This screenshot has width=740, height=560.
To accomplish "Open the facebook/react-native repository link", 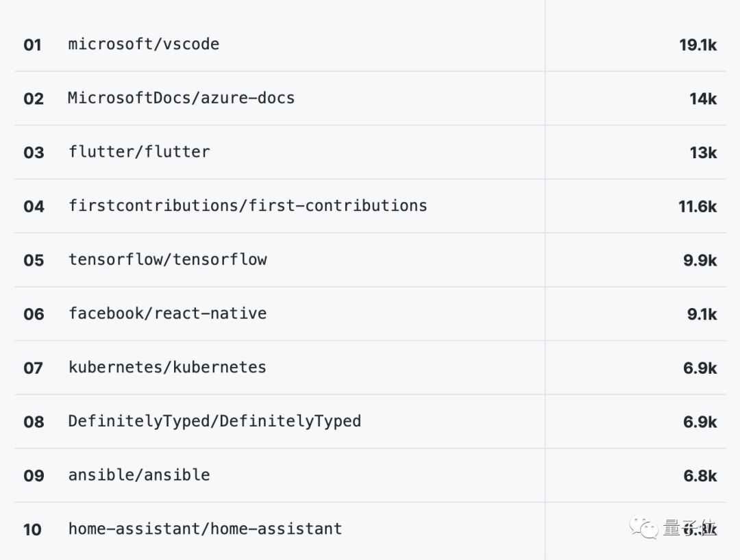I will (x=167, y=314).
